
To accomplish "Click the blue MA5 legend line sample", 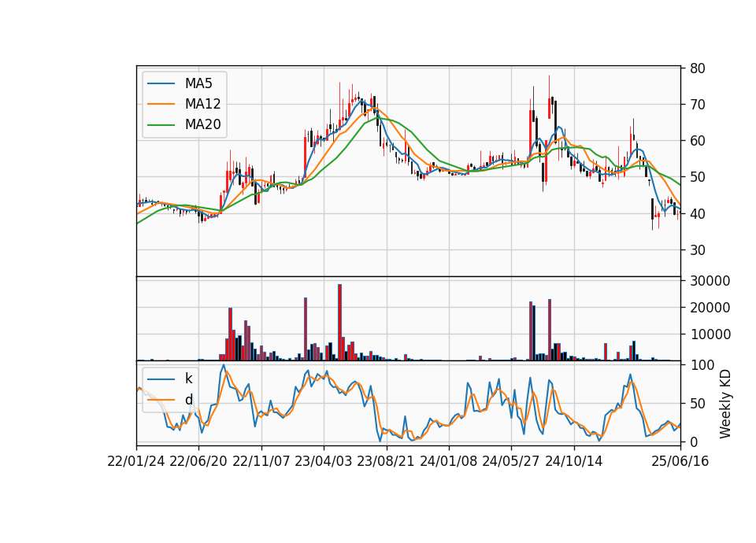I will tap(161, 84).
